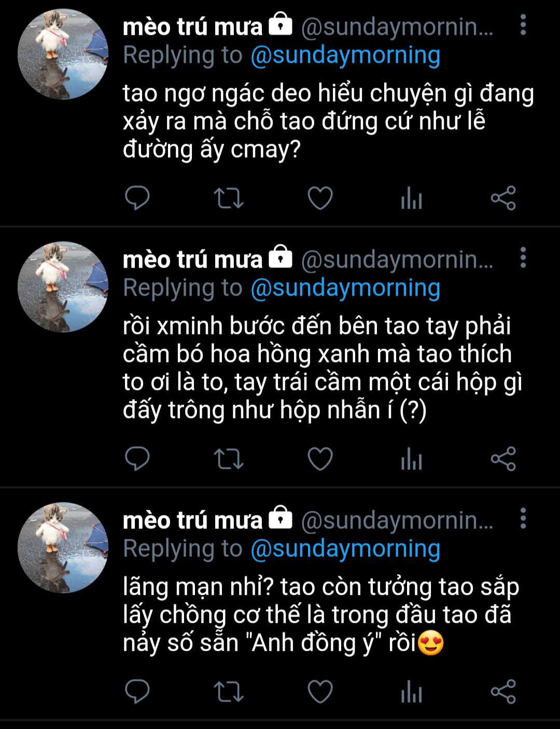
Task: Retweet the tweet about "bó hoa hồng xanh"
Action: [x=229, y=459]
